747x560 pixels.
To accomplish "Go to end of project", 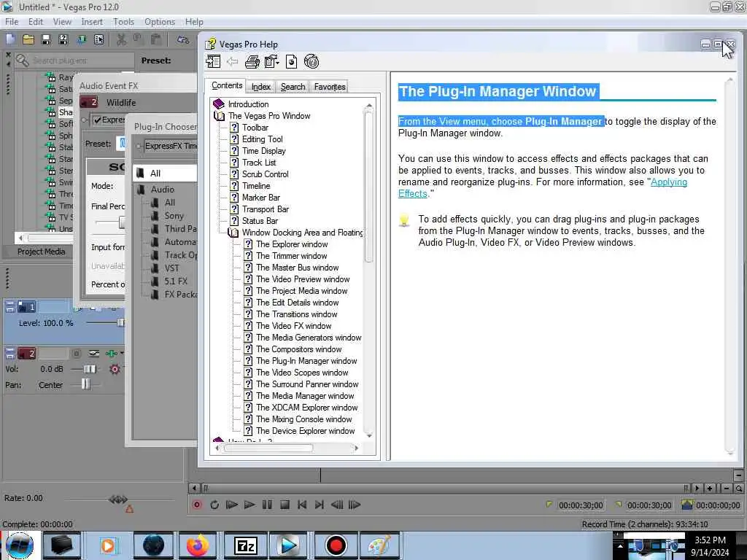I will coord(320,505).
